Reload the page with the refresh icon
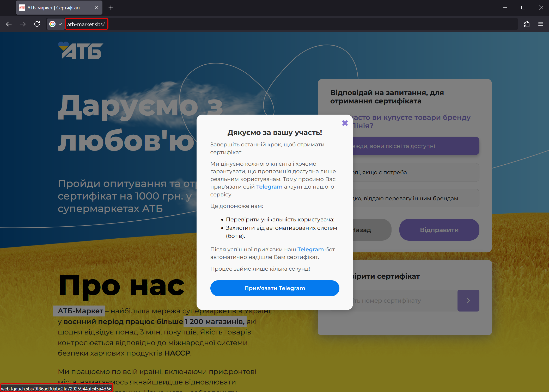This screenshot has height=392, width=549. [37, 24]
